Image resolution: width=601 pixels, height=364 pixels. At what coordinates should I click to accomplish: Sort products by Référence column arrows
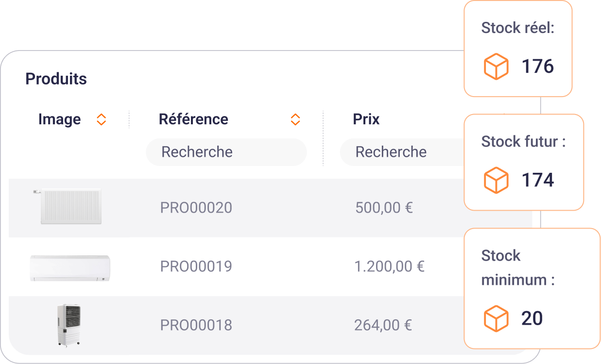(x=295, y=119)
